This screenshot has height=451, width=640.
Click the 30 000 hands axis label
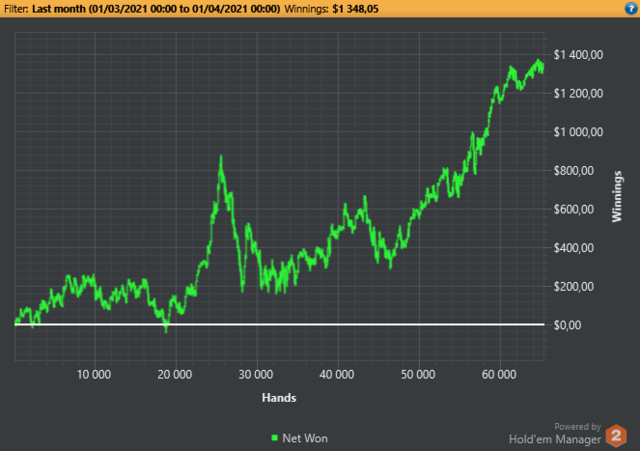click(x=256, y=374)
